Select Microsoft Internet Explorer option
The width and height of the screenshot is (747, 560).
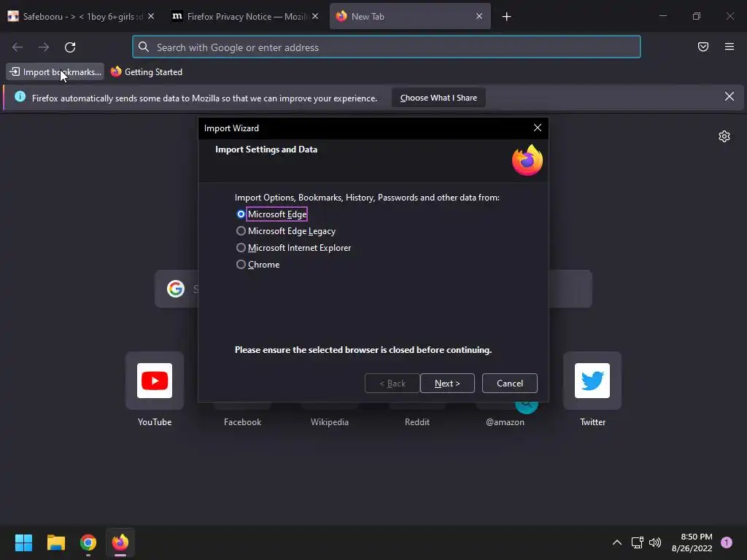[241, 248]
